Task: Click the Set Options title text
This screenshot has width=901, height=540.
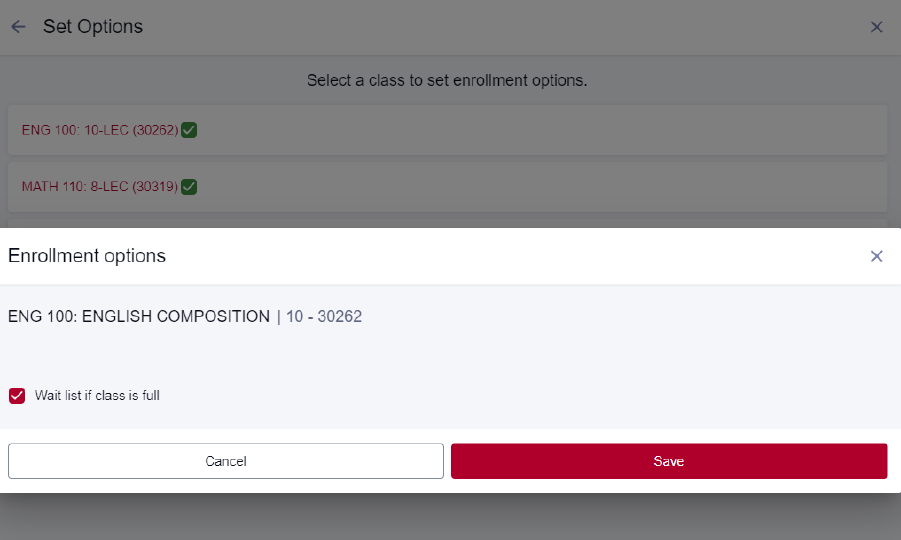Action: (x=93, y=26)
